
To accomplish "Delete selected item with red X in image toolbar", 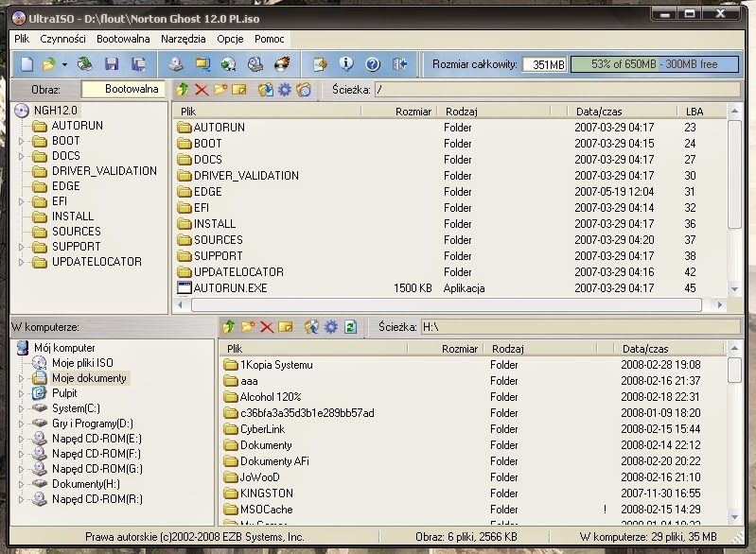I will (x=202, y=90).
